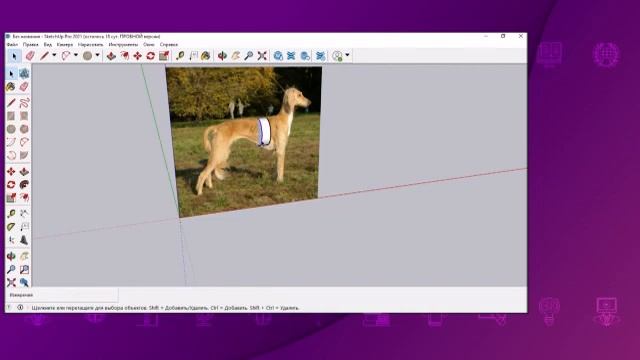The image size is (640, 360).
Task: Select the Freehand drawing tool
Action: [x=24, y=102]
